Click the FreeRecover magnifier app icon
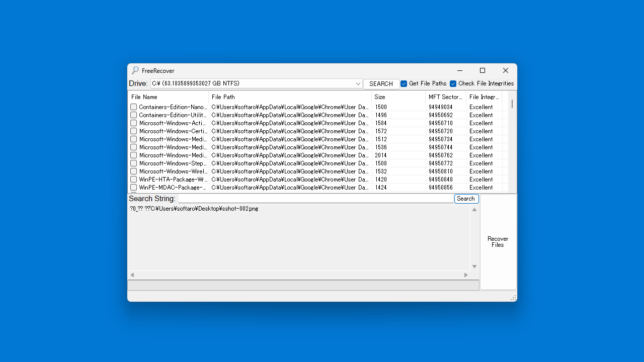The height and width of the screenshot is (362, 644). (x=135, y=70)
